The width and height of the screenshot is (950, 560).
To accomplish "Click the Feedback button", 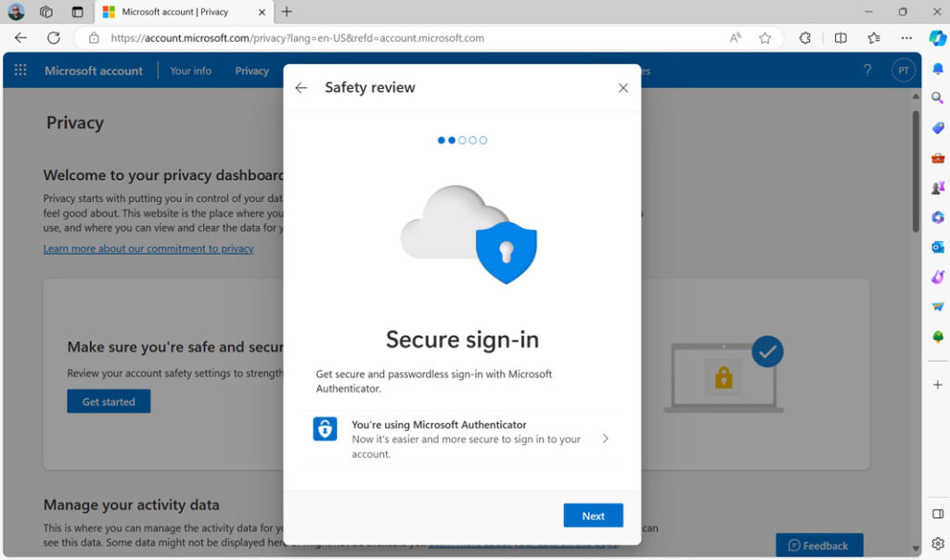I will click(x=819, y=545).
